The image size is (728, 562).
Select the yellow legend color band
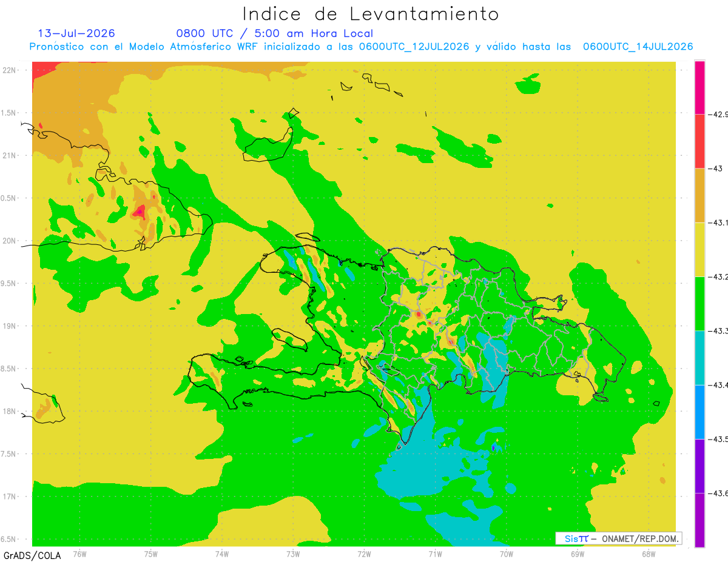699,249
